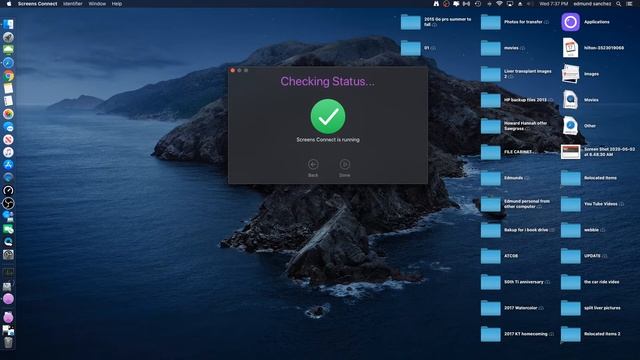Select Edmund personal from other computer folder
640x360 pixels.
[x=491, y=204]
